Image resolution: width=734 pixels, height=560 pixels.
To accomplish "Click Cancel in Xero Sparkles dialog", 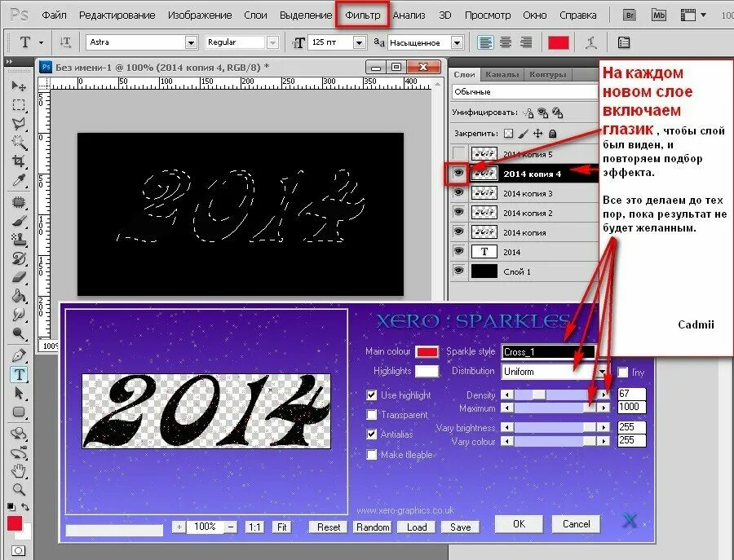I will [577, 524].
